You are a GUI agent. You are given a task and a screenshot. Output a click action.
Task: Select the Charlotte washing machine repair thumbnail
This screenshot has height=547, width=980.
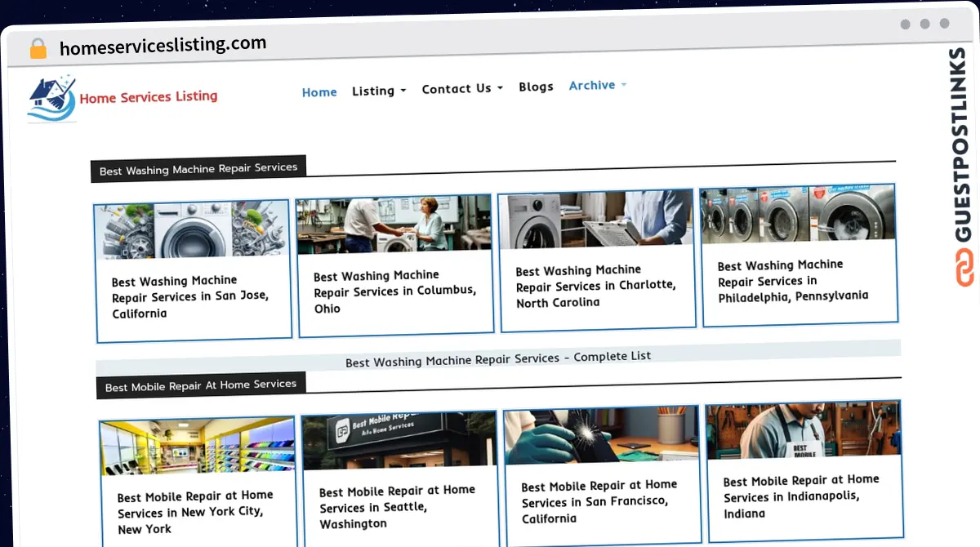(595, 220)
